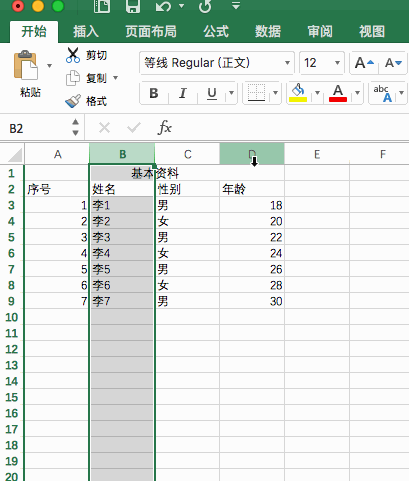Screen dimensions: 409x481
Task: Click the Copy icon
Action: coord(73,78)
